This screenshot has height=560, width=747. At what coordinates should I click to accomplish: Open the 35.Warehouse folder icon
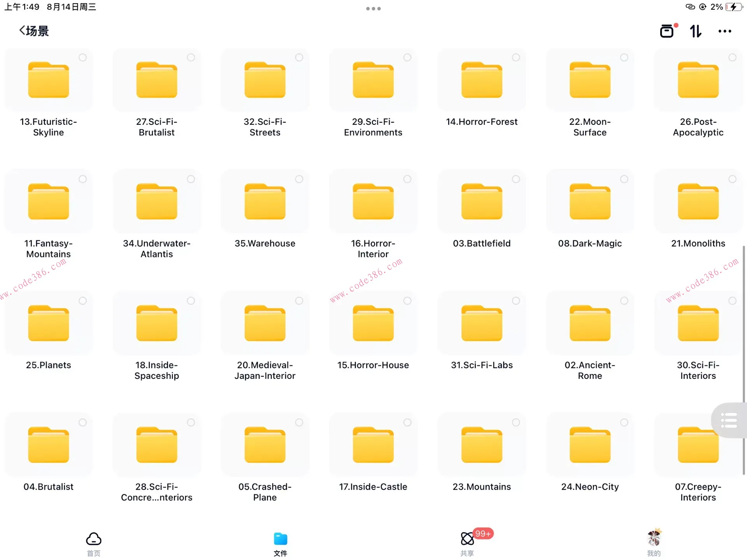coord(265,201)
